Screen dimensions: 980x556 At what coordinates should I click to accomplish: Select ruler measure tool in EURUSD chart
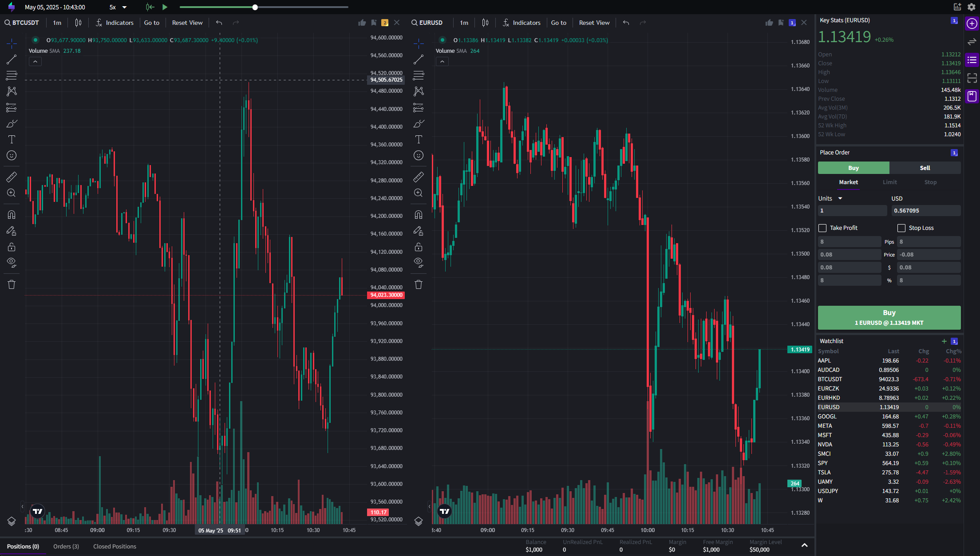click(x=419, y=177)
